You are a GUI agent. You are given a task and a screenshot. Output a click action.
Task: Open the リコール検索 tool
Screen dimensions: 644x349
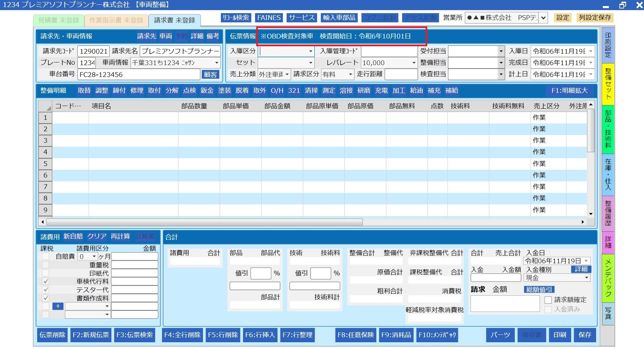click(236, 18)
